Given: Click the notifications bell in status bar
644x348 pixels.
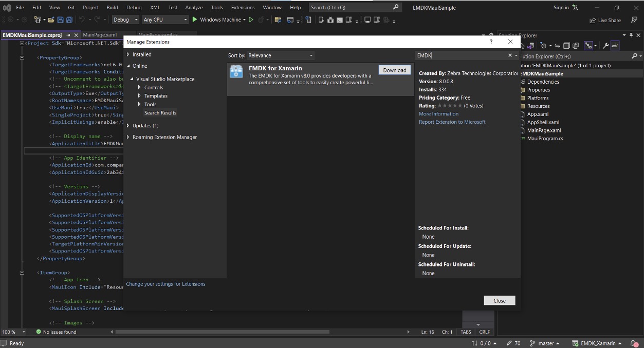Looking at the screenshot, I should 634,343.
